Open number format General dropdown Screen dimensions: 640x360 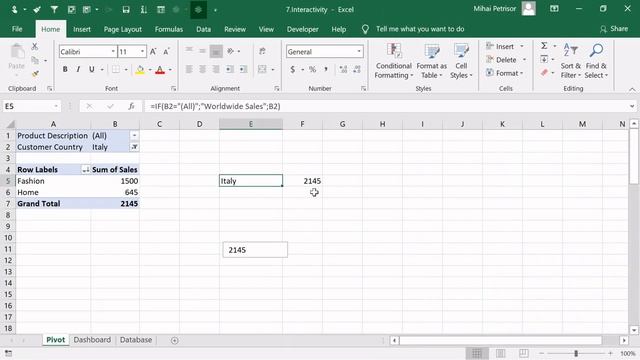pos(359,51)
